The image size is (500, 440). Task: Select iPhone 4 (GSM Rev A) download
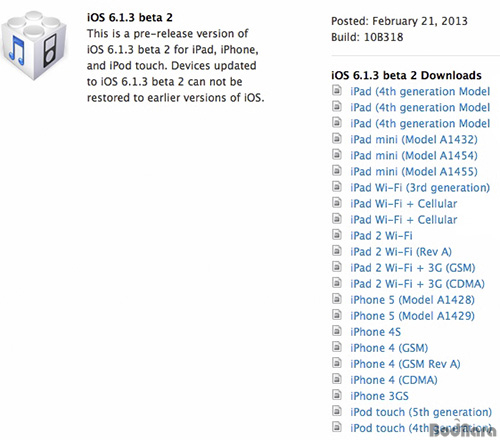(x=405, y=364)
